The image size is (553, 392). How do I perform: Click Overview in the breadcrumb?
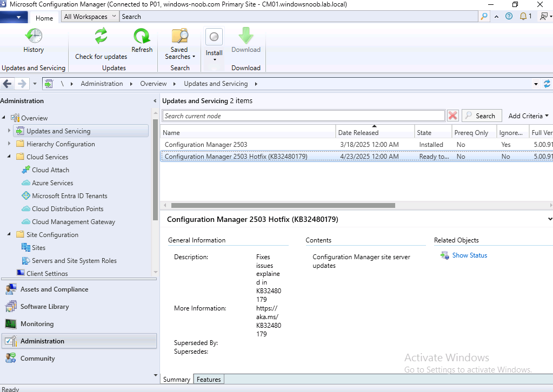[x=154, y=84]
